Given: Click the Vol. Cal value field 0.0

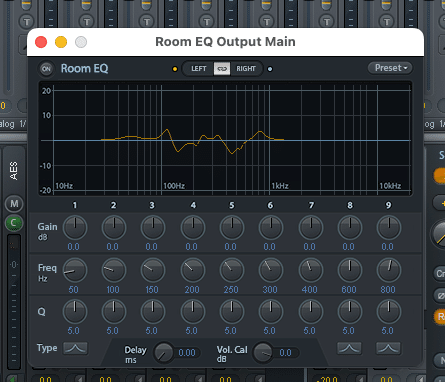Looking at the screenshot, I should pyautogui.click(x=286, y=353).
